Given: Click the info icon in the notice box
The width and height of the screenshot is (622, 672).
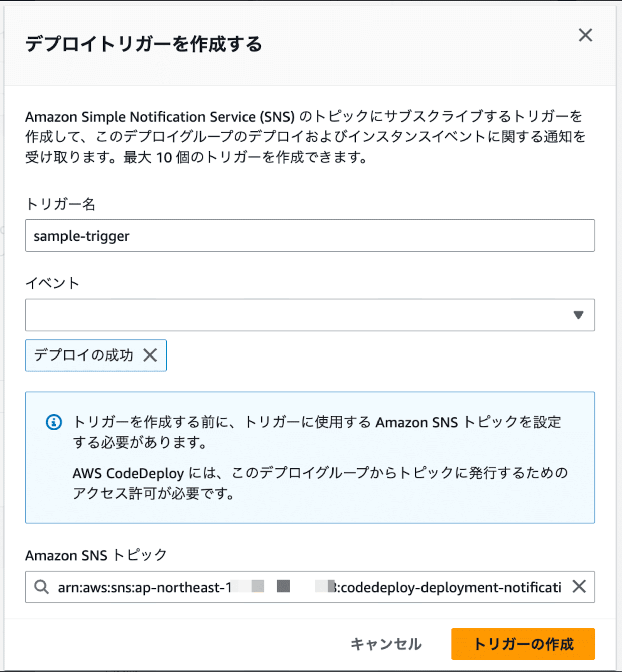Looking at the screenshot, I should pos(54,422).
